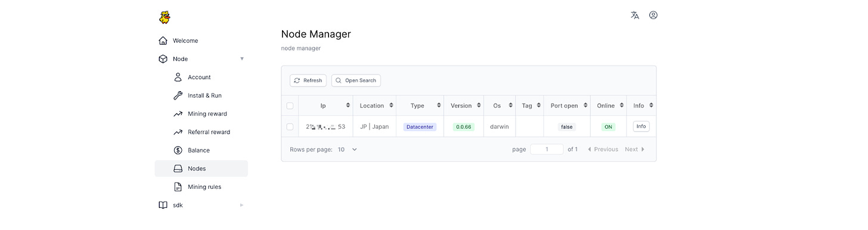Tick the select-all header checkbox

[x=290, y=105]
